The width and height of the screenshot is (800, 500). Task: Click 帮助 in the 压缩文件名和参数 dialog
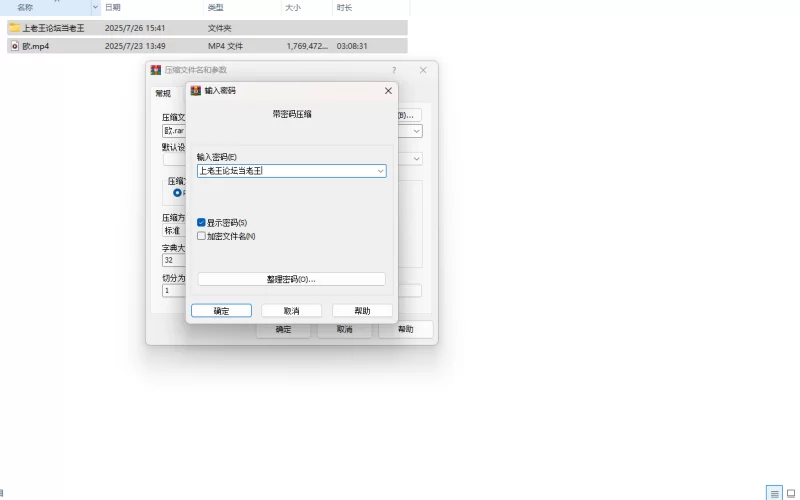tap(406, 330)
